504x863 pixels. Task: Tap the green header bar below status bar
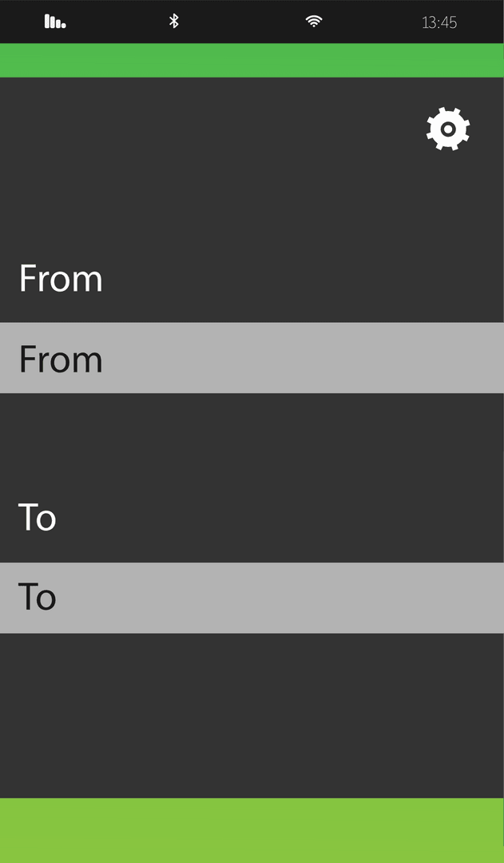[x=252, y=60]
